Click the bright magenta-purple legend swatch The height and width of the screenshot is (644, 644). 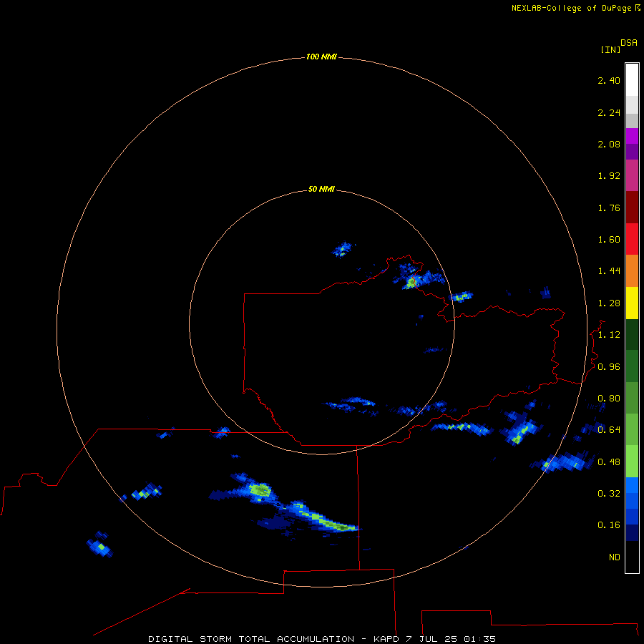632,137
